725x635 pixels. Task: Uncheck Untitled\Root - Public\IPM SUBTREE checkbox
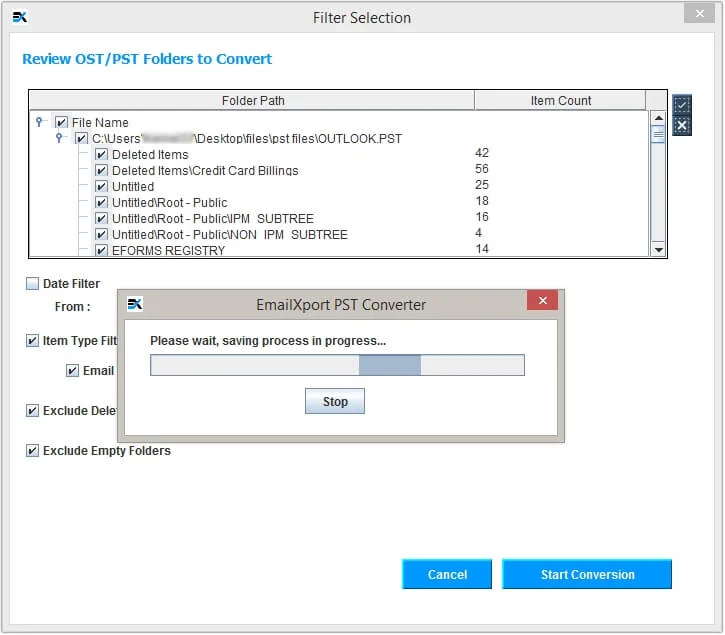point(101,218)
